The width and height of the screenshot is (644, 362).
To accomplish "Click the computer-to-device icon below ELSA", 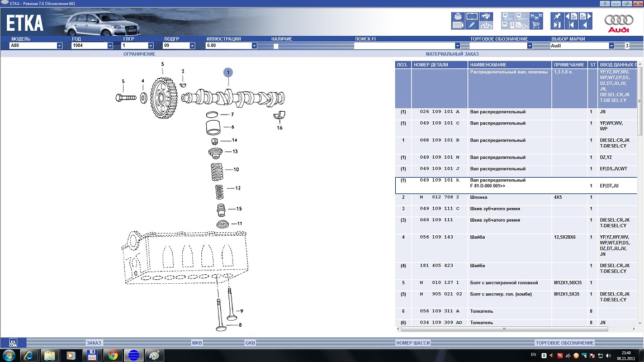I will click(x=508, y=25).
